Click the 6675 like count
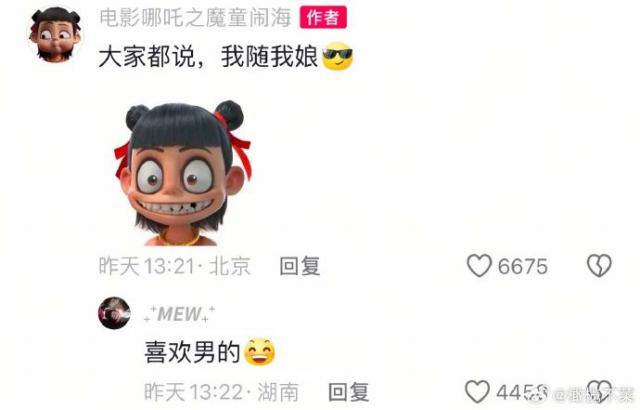The width and height of the screenshot is (640, 410). tap(522, 266)
